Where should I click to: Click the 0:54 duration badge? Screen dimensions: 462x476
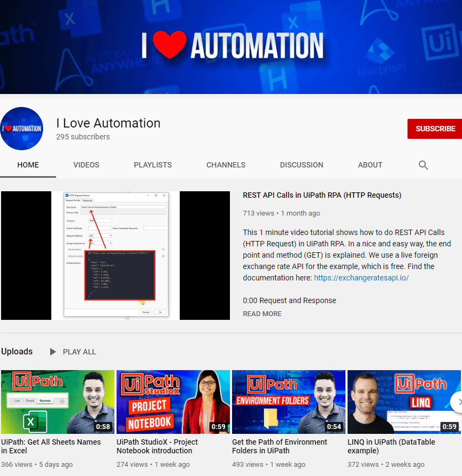[x=334, y=426]
